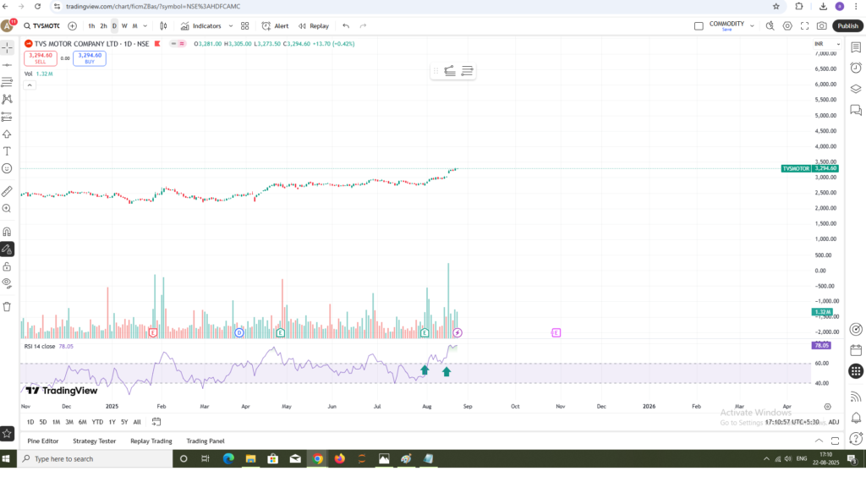866x504 pixels.
Task: Open the Trading Panel tab
Action: point(206,441)
